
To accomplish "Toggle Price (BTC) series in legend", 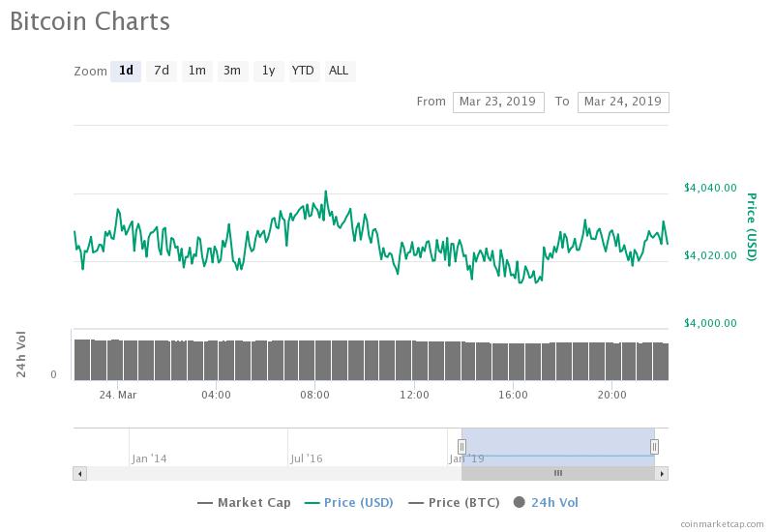I will [x=457, y=502].
